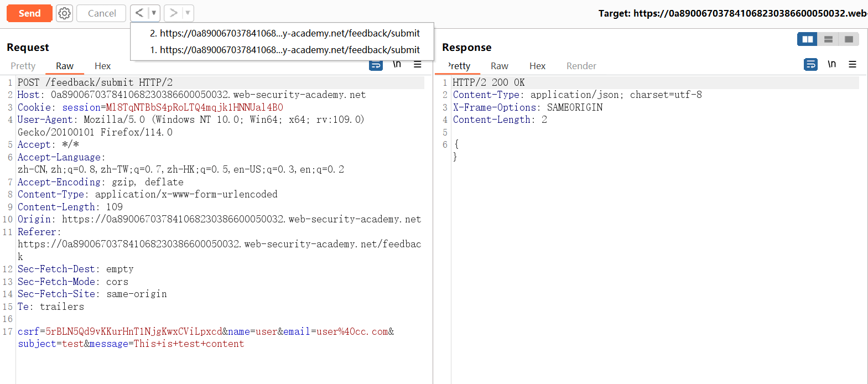Switch to top/bottom split layout icon
Viewport: 868px width, 384px height.
[x=828, y=39]
